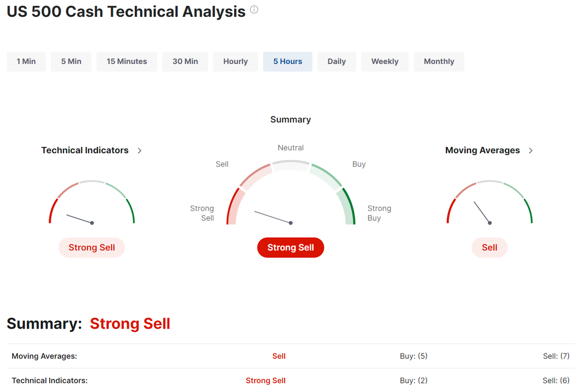
Task: Click the Sell badge under Moving Averages
Action: (x=490, y=247)
